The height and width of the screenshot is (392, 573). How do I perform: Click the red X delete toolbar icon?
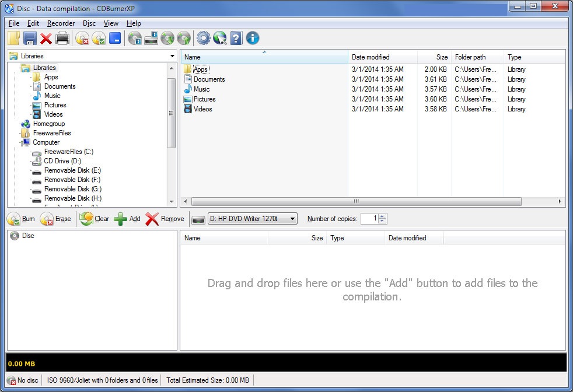(x=46, y=38)
